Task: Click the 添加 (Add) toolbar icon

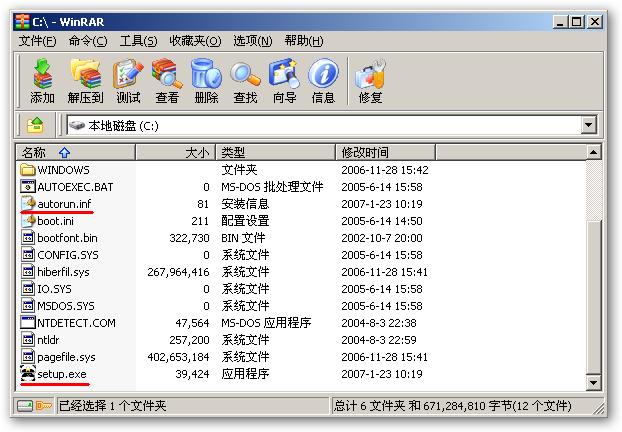Action: pos(42,80)
